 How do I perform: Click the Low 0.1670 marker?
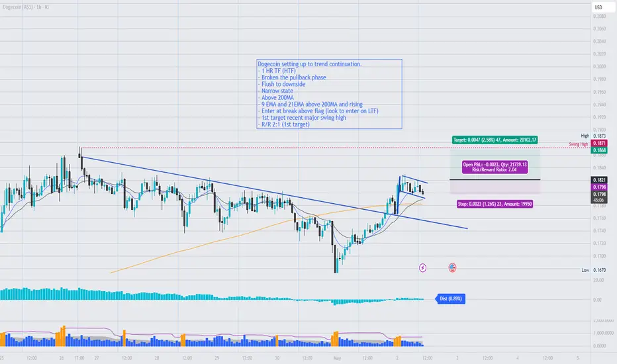click(x=593, y=270)
